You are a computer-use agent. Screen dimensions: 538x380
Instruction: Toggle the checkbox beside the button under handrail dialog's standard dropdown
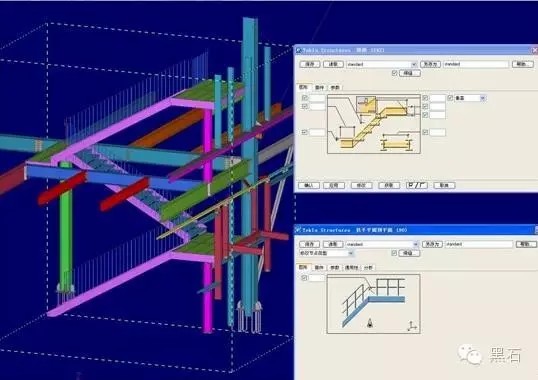click(x=394, y=253)
